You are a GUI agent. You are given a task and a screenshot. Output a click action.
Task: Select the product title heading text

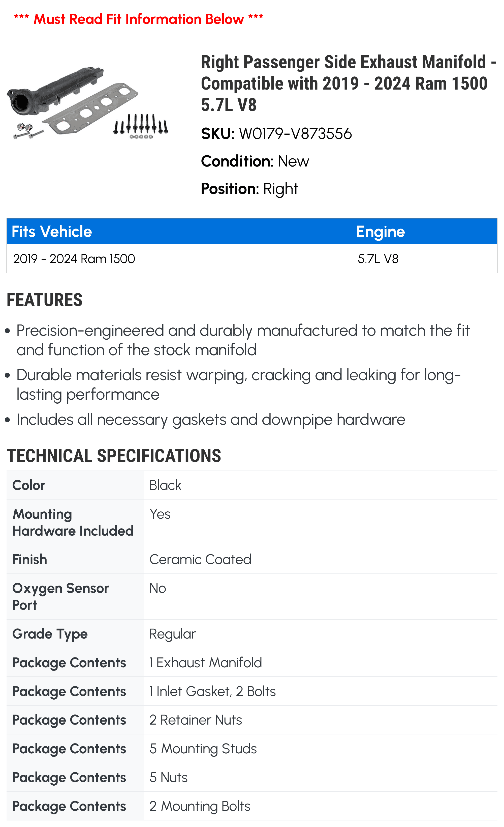pos(349,83)
